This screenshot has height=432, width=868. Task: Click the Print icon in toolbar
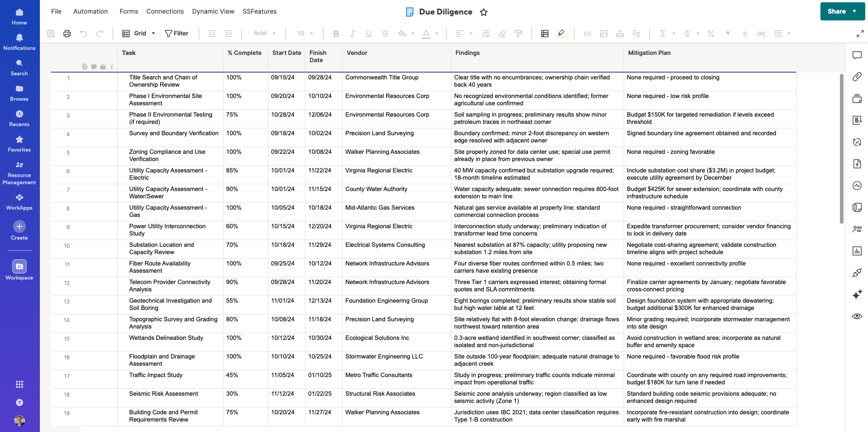point(67,34)
